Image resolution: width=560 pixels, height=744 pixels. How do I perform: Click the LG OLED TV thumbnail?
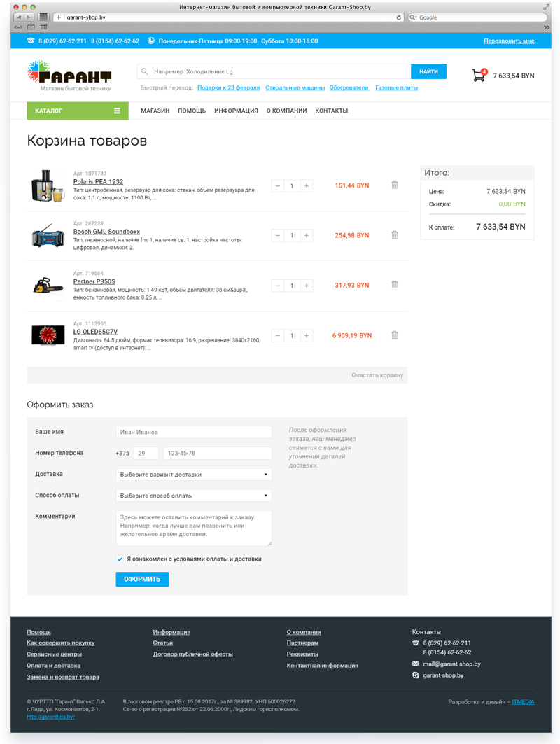tap(48, 335)
